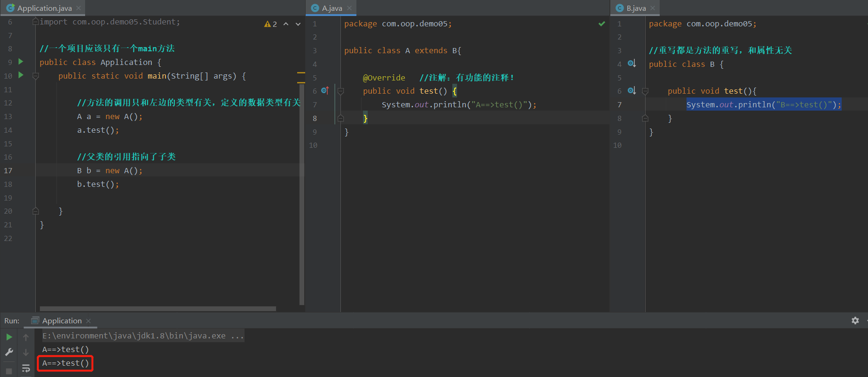
Task: Click package statement in B.java
Action: click(702, 24)
